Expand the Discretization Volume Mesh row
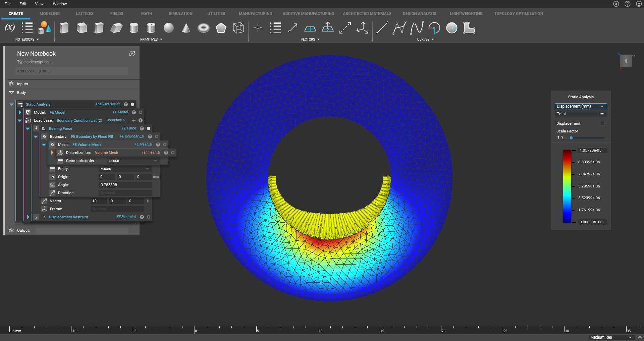Screen dimensions: 644x341 pyautogui.click(x=52, y=153)
